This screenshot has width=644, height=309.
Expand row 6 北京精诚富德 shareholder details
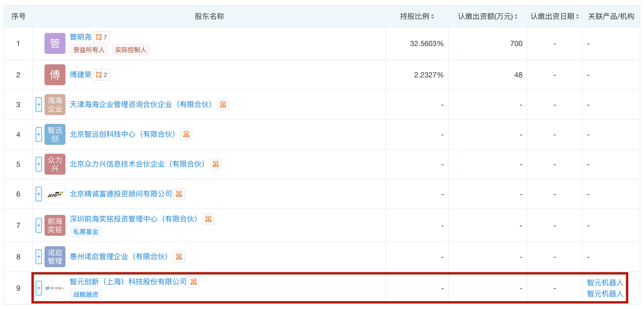click(39, 194)
